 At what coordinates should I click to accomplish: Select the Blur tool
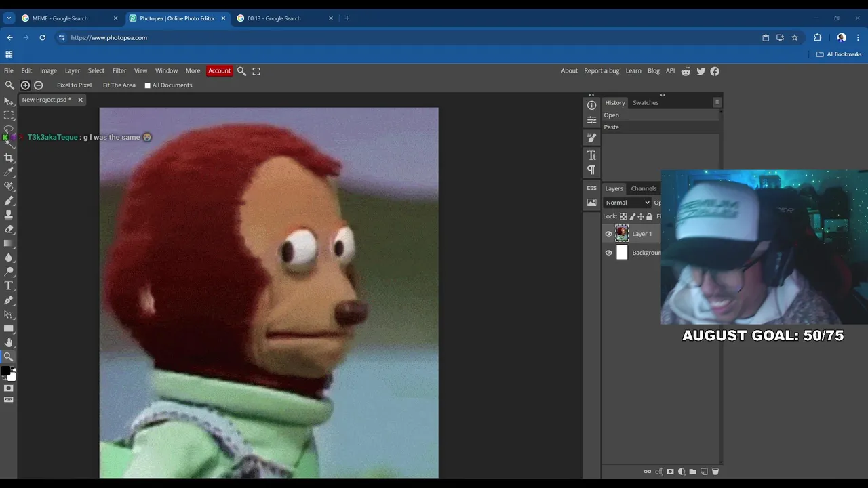(x=9, y=258)
